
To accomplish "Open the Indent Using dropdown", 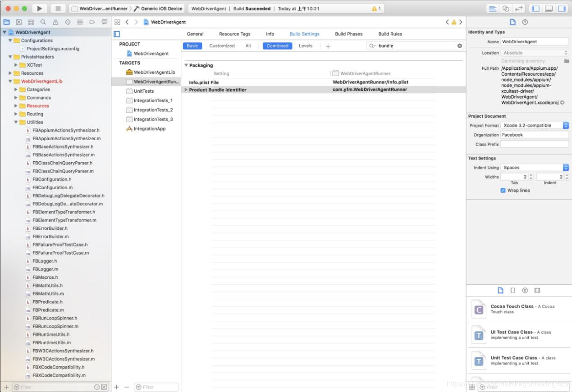I will (535, 167).
